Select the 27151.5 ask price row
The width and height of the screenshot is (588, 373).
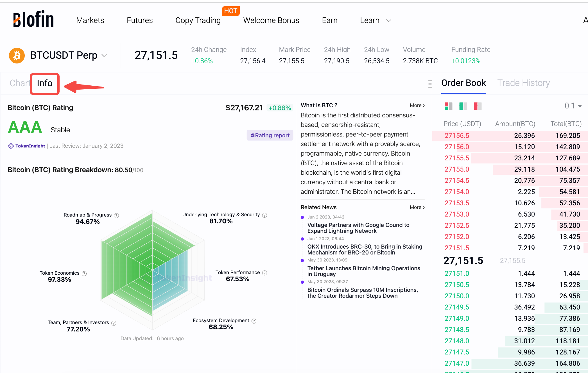510,248
